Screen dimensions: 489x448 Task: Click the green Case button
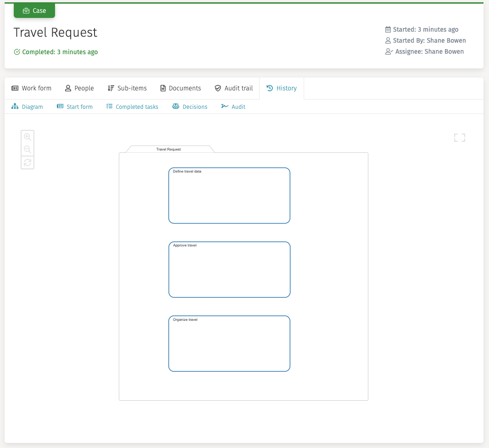(34, 10)
